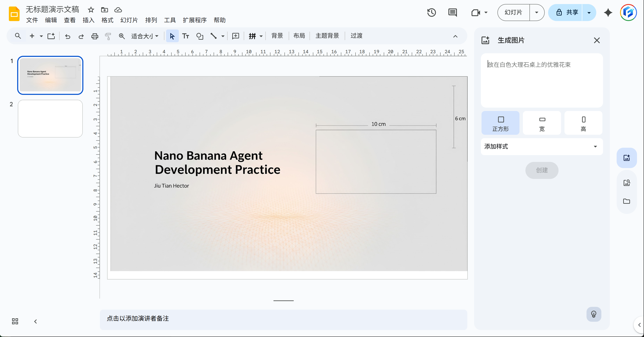Add a comment from toolbar
644x337 pixels.
235,36
